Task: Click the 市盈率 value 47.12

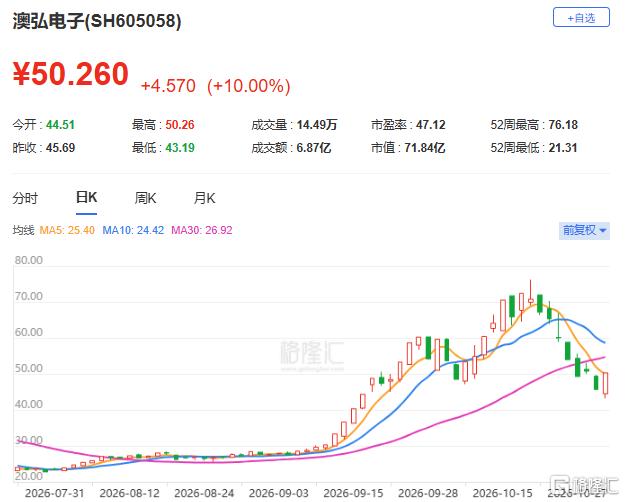Action: point(430,125)
